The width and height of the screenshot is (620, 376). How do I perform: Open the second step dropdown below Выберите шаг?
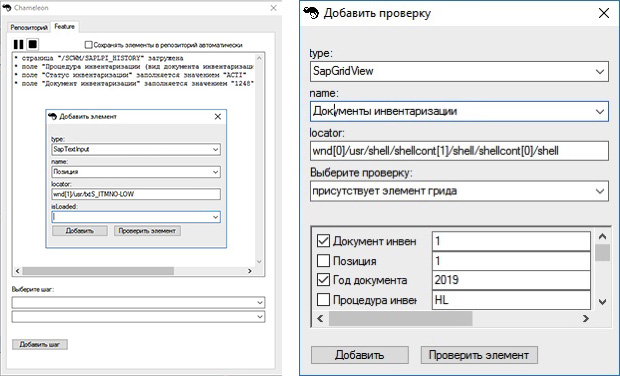coord(260,317)
